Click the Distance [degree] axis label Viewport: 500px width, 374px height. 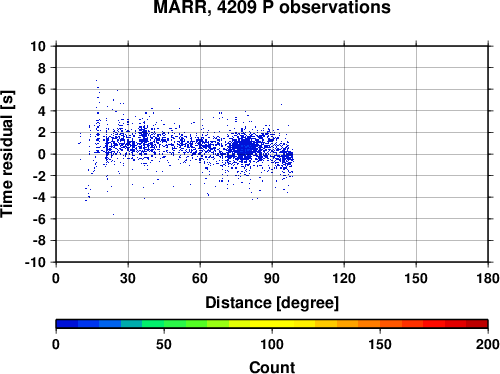[272, 303]
